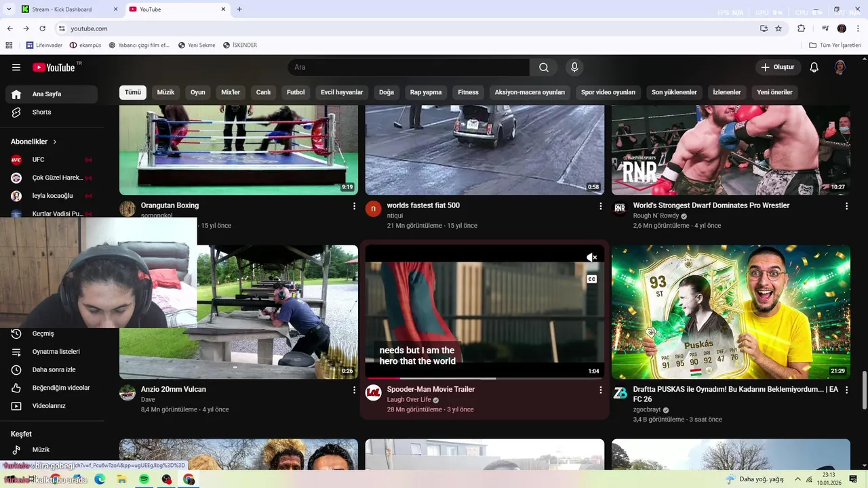Open Shorts in the sidebar
This screenshot has height=488, width=868.
click(52, 113)
